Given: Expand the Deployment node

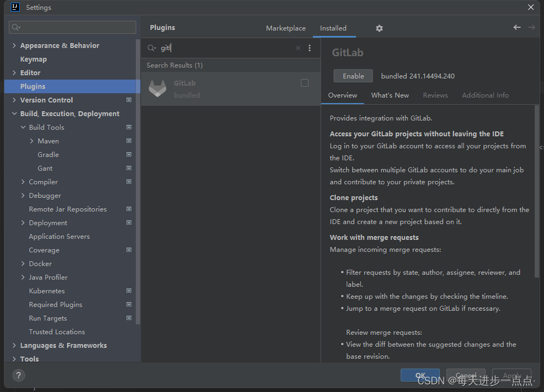Looking at the screenshot, I should click(x=23, y=222).
